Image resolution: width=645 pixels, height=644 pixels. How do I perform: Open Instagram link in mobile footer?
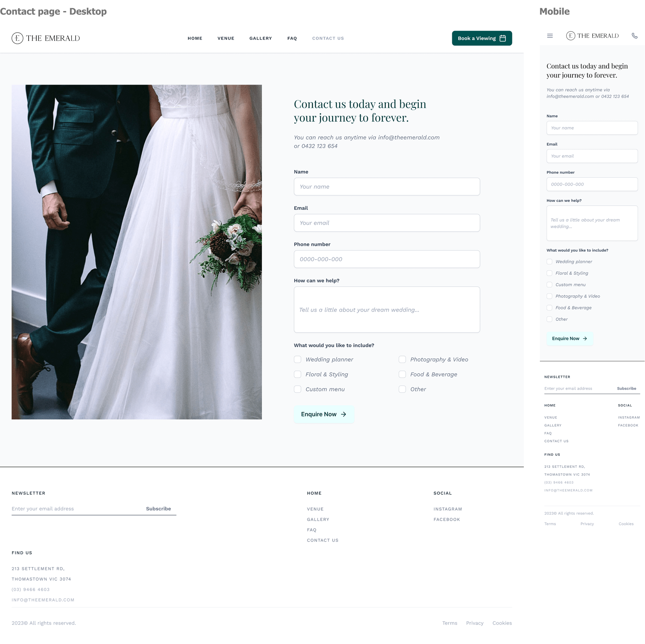[629, 418]
